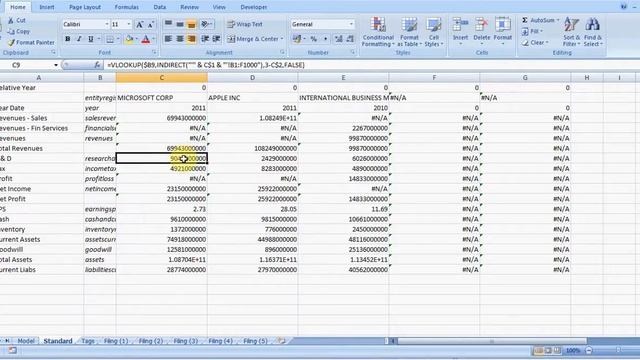The height and width of the screenshot is (360, 640).
Task: Click Increase Indent icon
Action: click(217, 39)
